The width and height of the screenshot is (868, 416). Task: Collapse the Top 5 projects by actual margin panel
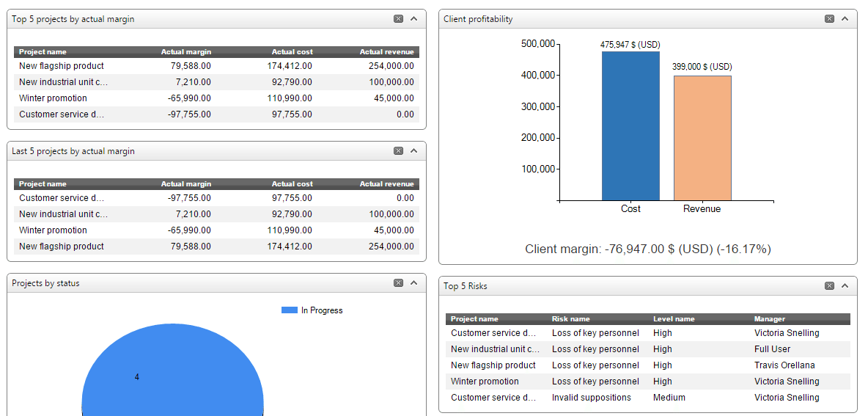[x=413, y=19]
